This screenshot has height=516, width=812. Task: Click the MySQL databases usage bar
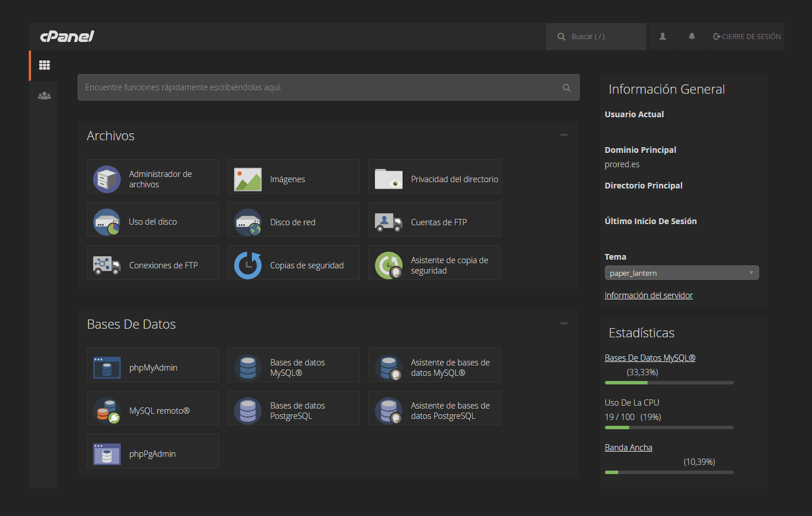(669, 383)
